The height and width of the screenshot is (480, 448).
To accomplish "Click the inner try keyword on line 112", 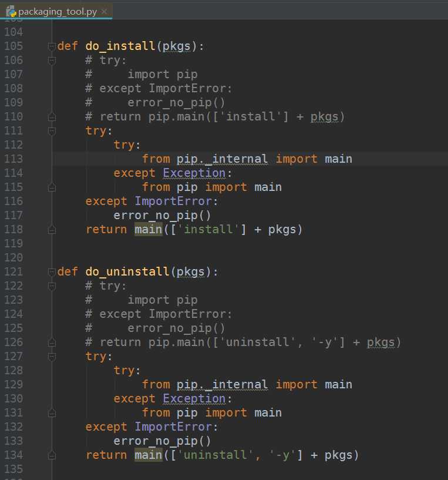I will pyautogui.click(x=124, y=145).
